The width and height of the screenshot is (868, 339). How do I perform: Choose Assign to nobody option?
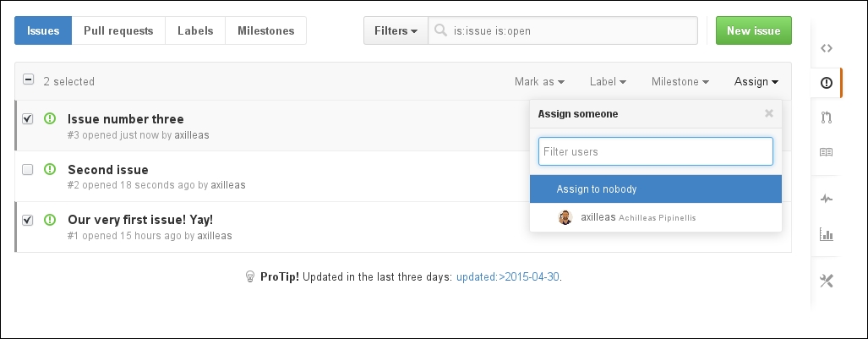(655, 189)
